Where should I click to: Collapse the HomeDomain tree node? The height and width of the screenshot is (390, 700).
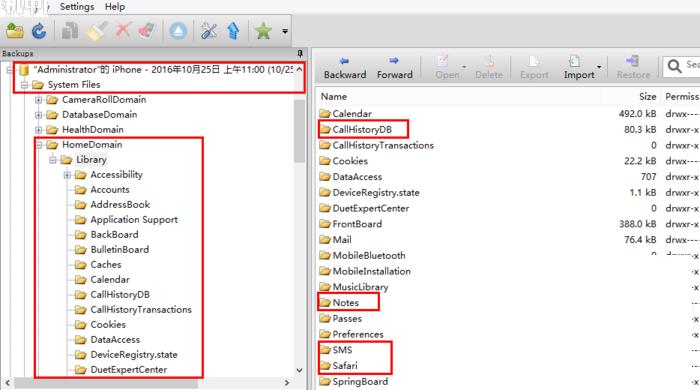tap(38, 145)
